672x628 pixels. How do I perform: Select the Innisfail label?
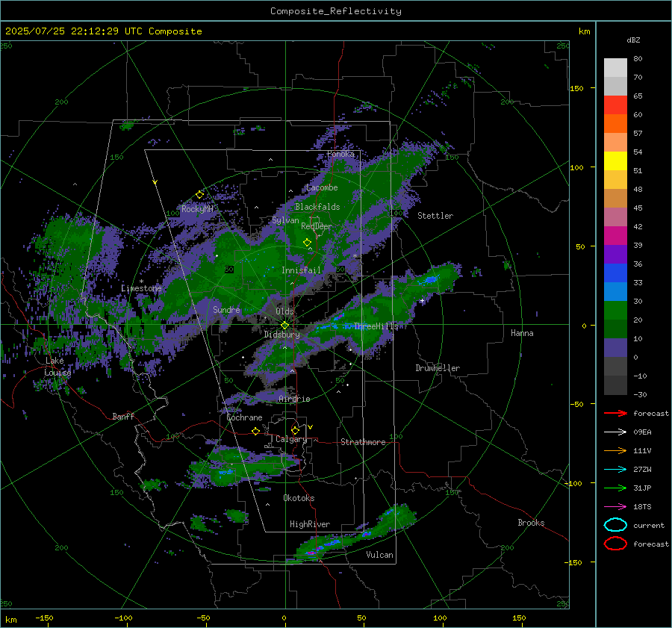[301, 270]
